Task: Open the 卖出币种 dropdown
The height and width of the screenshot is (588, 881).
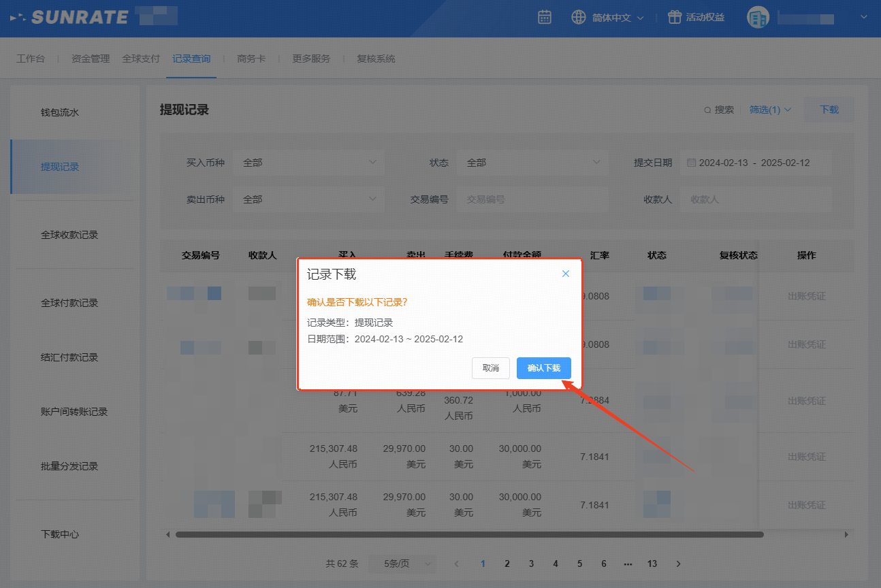Action: coord(308,199)
